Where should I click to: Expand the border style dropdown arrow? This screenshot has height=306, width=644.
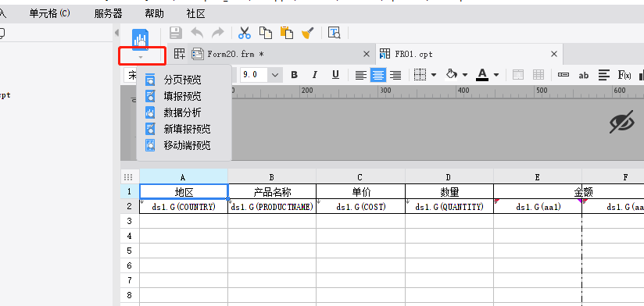coord(434,75)
